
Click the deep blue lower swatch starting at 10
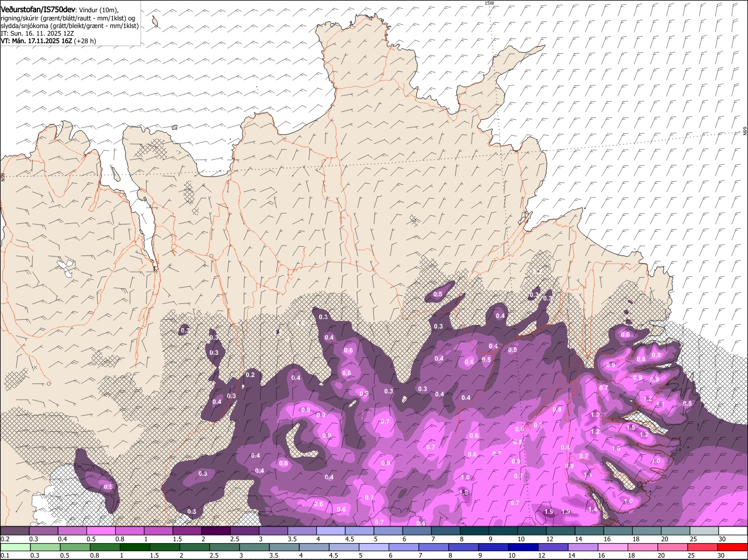(524, 547)
